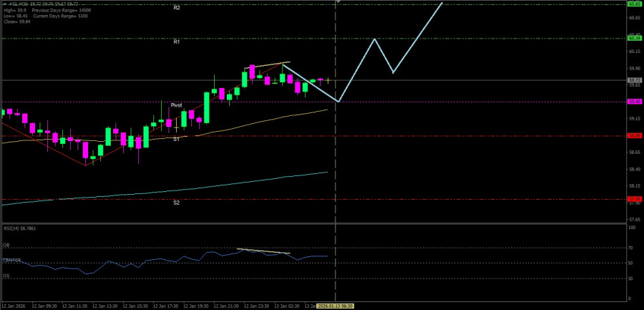
Task: Select the R1 resistance label
Action: click(x=177, y=42)
